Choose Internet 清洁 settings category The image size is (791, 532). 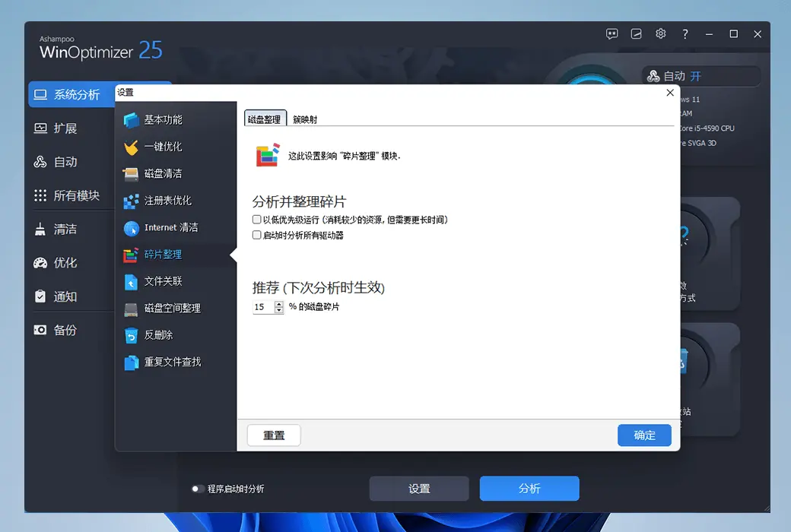[x=176, y=227]
